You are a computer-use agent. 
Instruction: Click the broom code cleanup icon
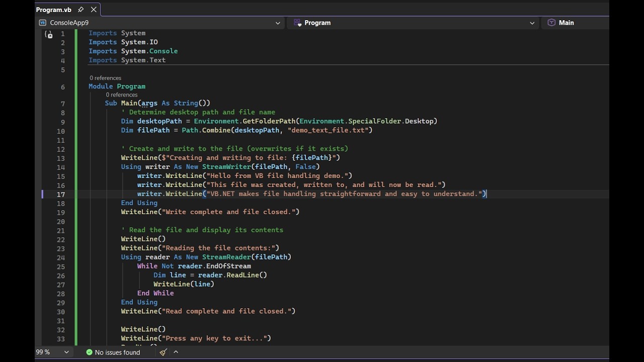pyautogui.click(x=163, y=352)
